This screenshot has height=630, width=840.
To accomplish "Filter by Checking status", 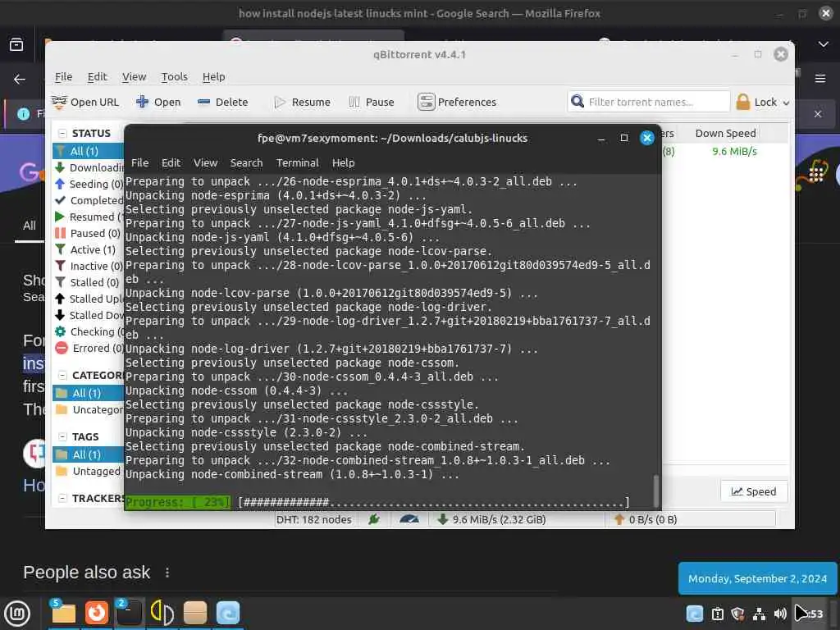I will (x=89, y=331).
